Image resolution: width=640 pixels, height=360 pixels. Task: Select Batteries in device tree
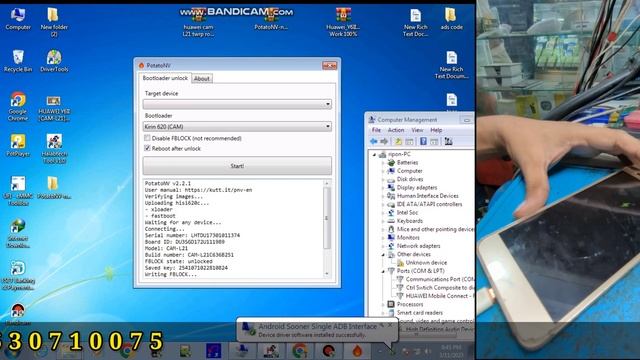click(407, 162)
